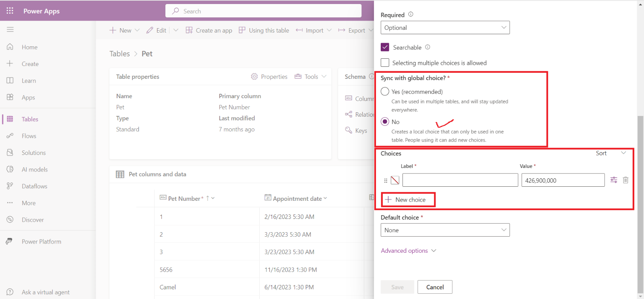Click info icon next to Searchable
Image resolution: width=644 pixels, height=299 pixels.
(427, 47)
